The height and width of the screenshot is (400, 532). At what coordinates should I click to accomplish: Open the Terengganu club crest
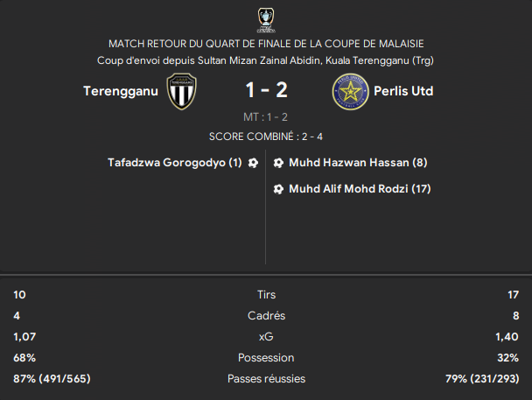(x=181, y=91)
